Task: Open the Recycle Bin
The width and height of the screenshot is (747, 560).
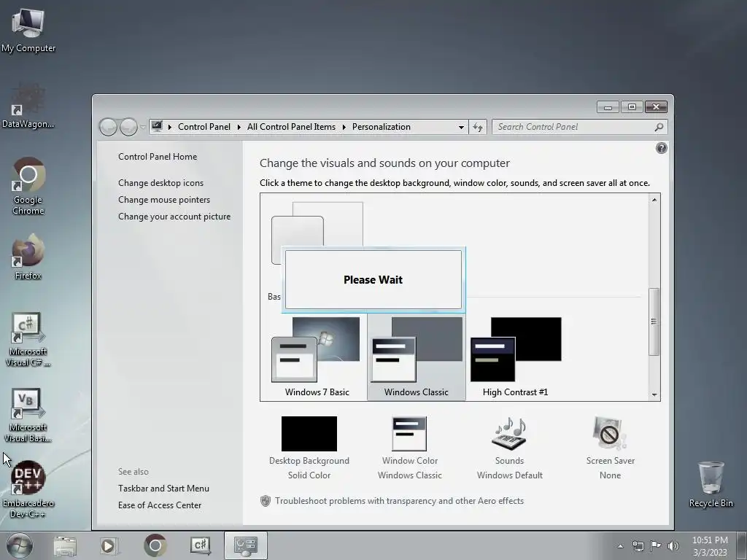Action: point(711,484)
